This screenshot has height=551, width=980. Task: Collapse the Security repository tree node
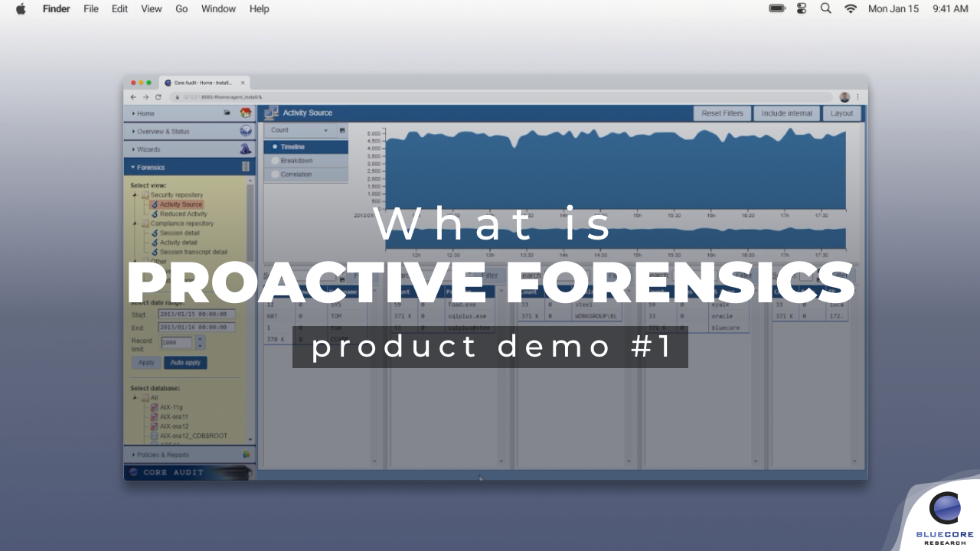136,195
